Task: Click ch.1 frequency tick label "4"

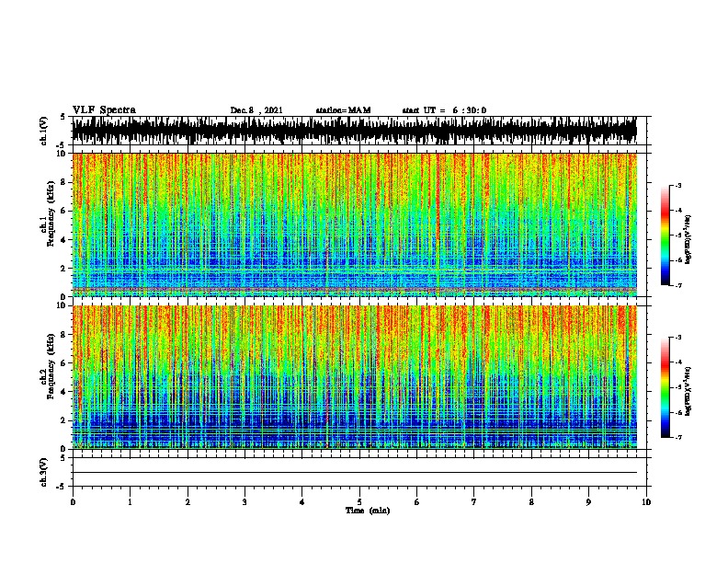Action: click(x=63, y=240)
